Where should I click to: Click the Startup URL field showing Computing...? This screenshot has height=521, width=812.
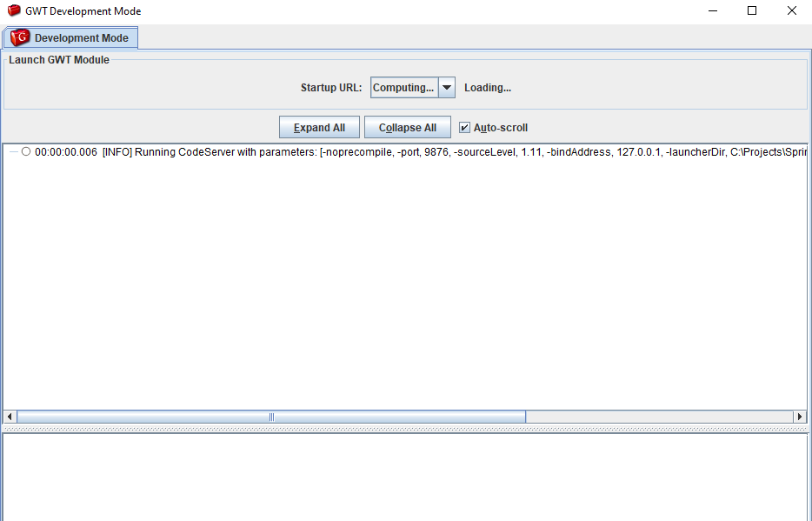(403, 87)
